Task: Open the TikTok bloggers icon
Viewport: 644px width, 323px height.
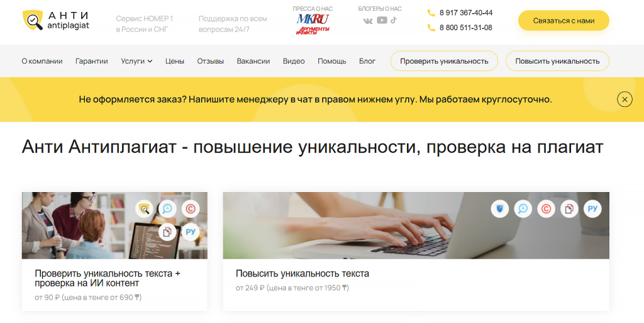Action: (394, 20)
